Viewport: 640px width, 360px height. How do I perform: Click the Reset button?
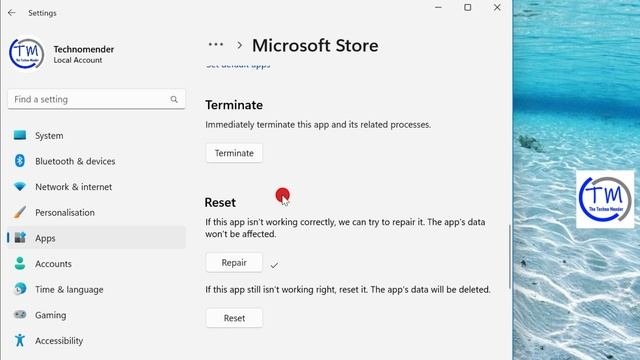tap(234, 318)
